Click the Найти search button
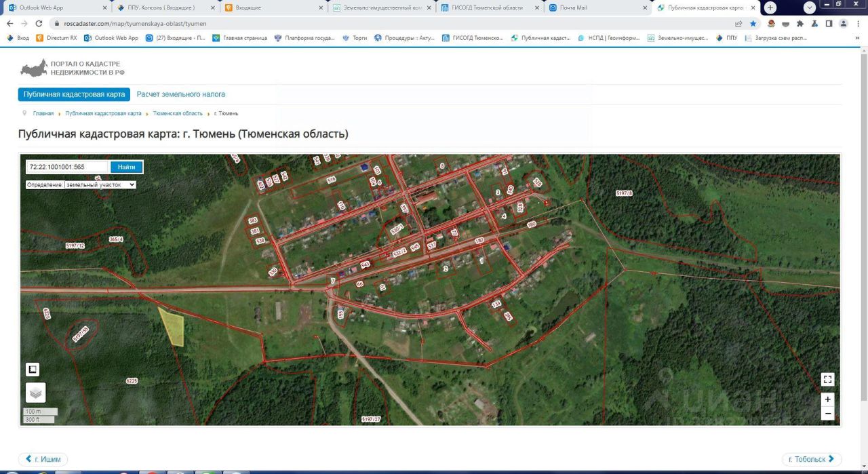 (x=127, y=167)
